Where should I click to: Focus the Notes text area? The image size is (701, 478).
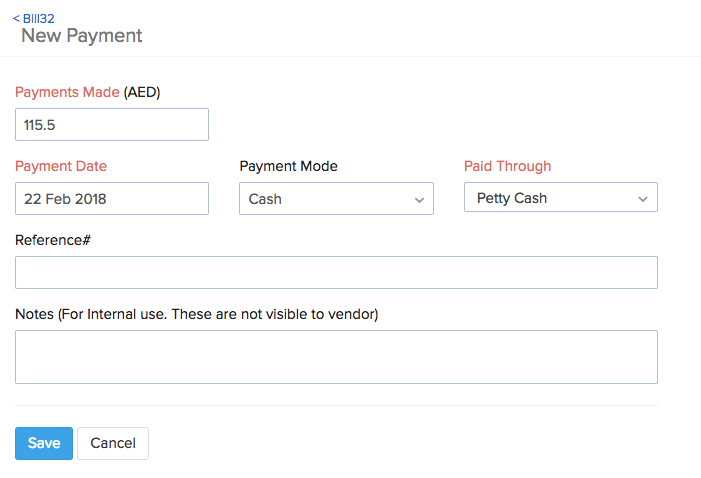(x=336, y=357)
